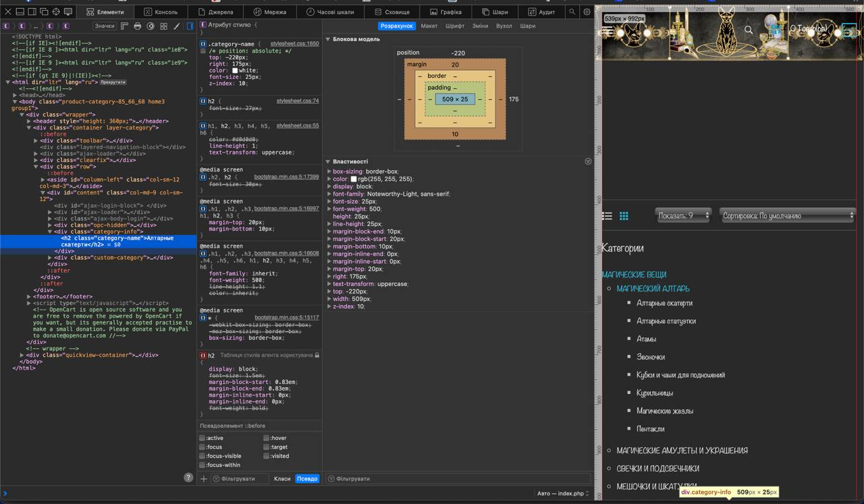
Task: Collapse the Блокова модель section
Action: [x=328, y=39]
